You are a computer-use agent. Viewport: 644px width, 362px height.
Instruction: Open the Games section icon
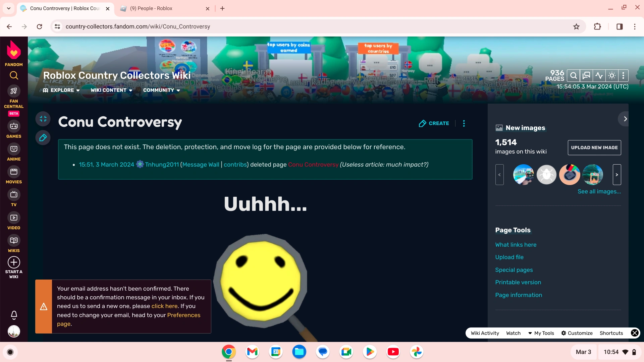pyautogui.click(x=14, y=126)
